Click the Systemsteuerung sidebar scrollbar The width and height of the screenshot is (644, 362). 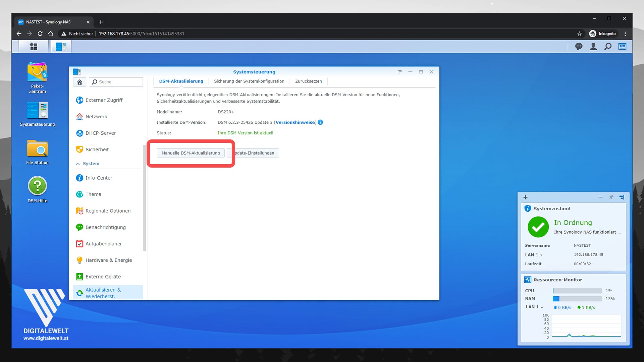click(x=145, y=198)
